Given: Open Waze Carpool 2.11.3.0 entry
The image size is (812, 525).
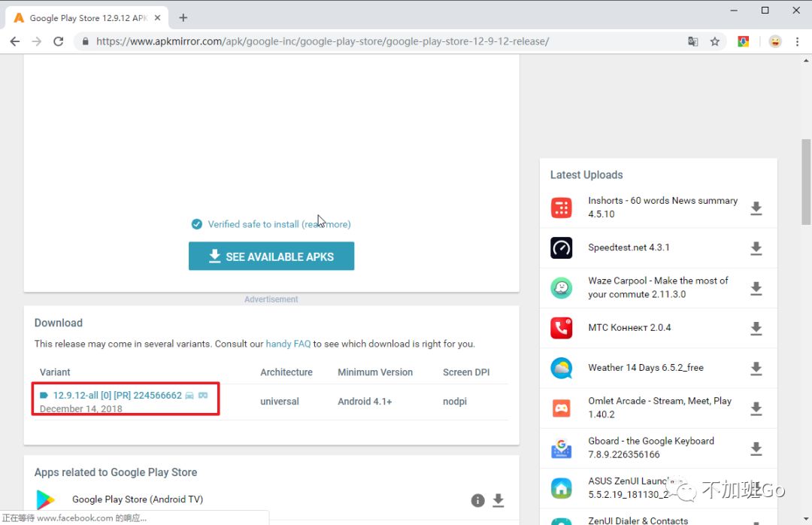Looking at the screenshot, I should tap(658, 287).
